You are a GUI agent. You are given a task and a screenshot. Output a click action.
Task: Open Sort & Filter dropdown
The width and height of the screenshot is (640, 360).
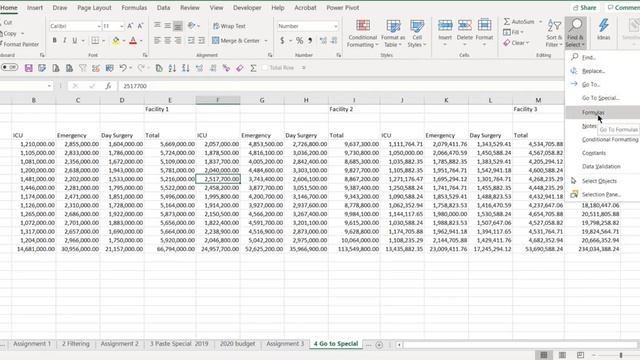554,33
